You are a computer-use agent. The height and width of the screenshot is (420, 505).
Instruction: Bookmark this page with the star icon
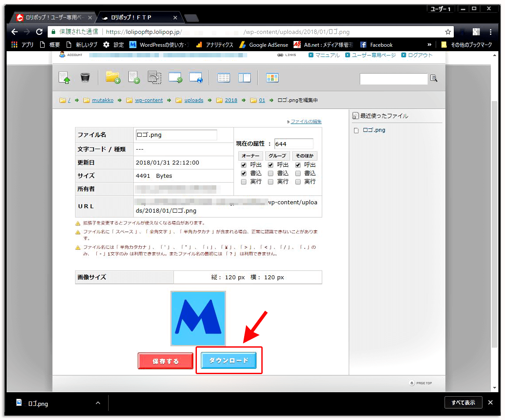[448, 32]
